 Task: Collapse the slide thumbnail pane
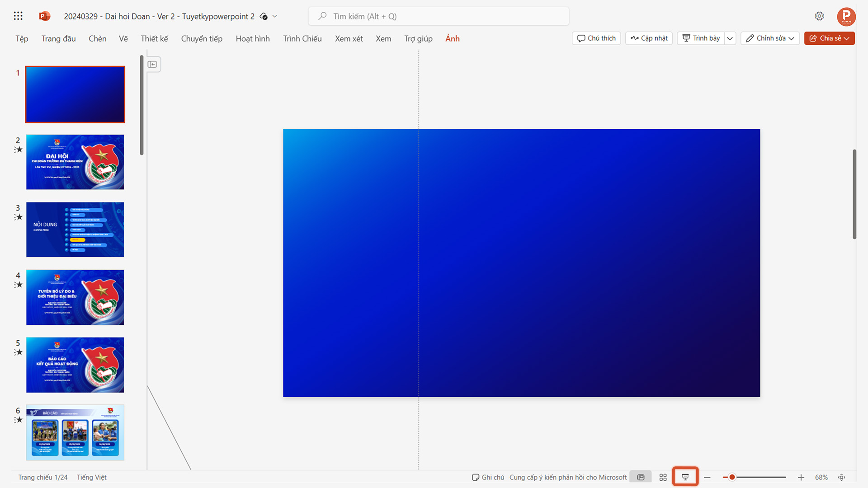click(x=153, y=64)
